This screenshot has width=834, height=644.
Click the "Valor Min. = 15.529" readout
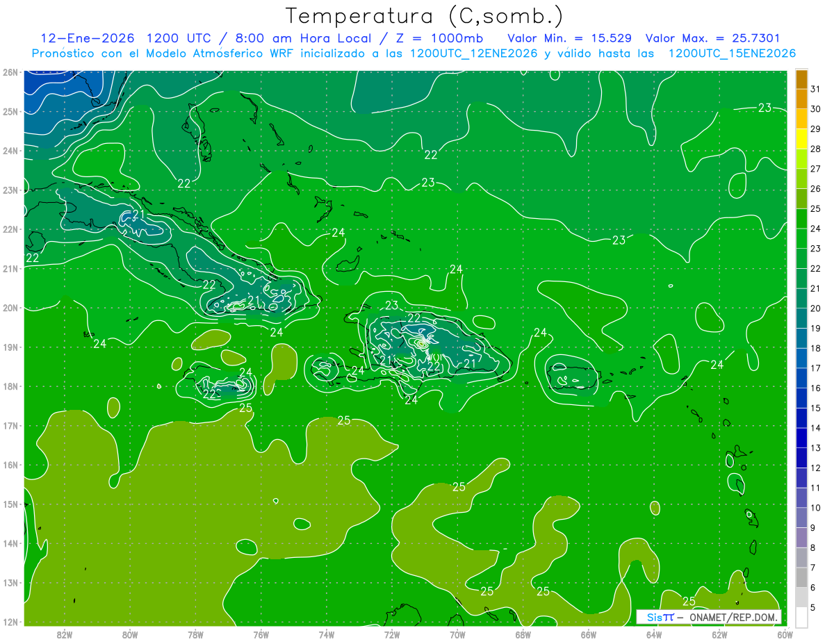(569, 38)
